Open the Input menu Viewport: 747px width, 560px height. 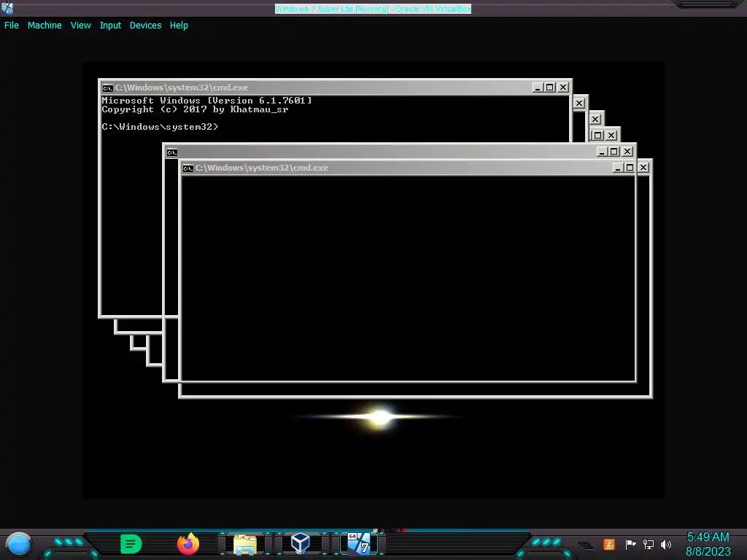tap(110, 26)
